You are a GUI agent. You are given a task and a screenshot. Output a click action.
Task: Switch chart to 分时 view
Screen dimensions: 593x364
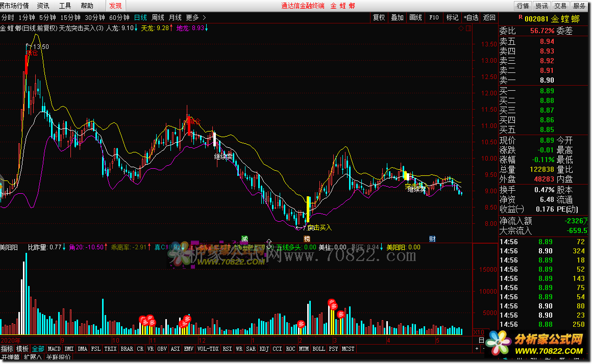8,17
